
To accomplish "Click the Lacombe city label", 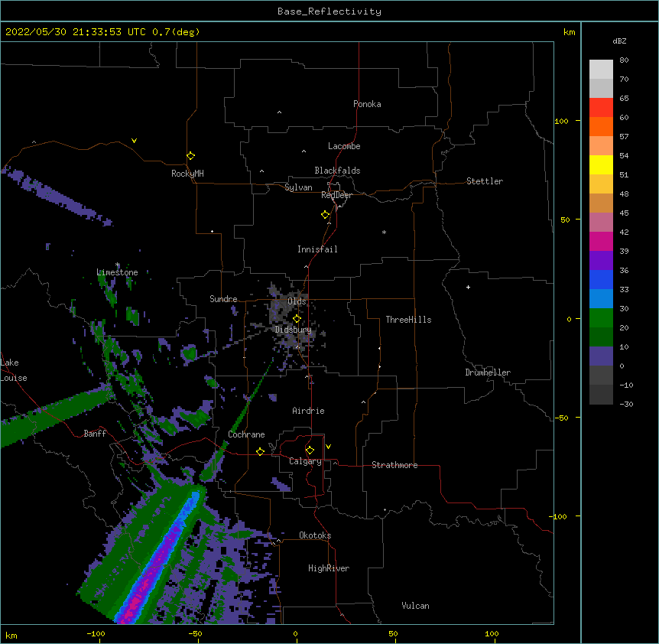I will point(344,146).
